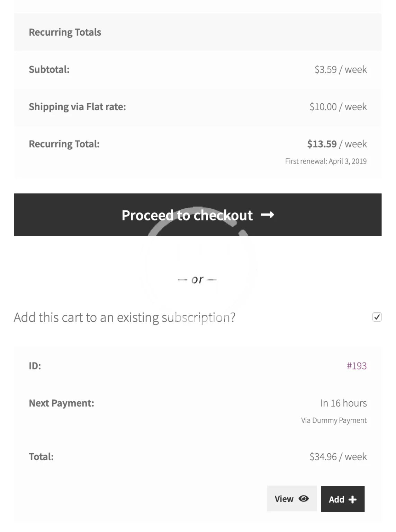Click the arrow icon on Proceed to checkout
Viewport: 396px width, 532px height.
click(267, 215)
